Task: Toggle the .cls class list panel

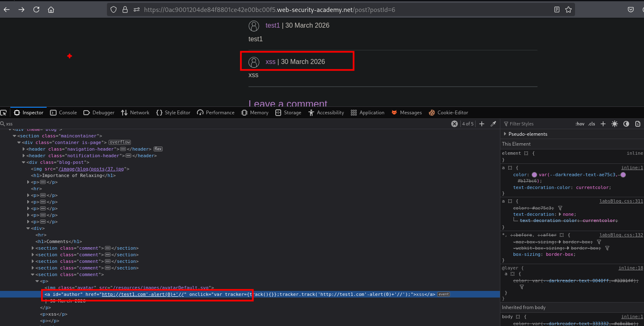Action: tap(592, 124)
